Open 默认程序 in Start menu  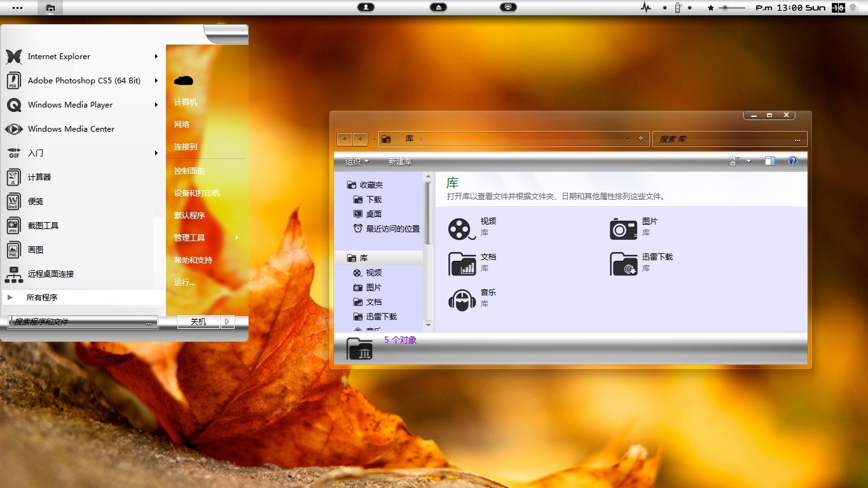(x=189, y=216)
